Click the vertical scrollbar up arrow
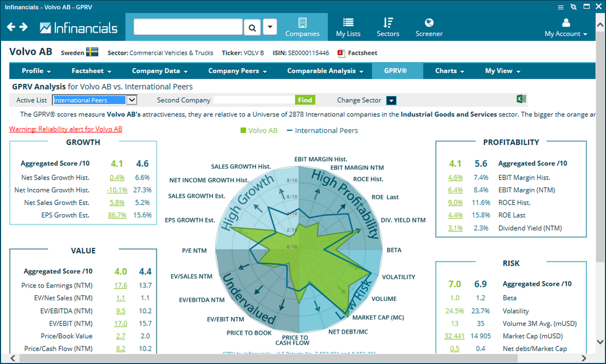Viewport: 606px width, 364px height. [600, 25]
